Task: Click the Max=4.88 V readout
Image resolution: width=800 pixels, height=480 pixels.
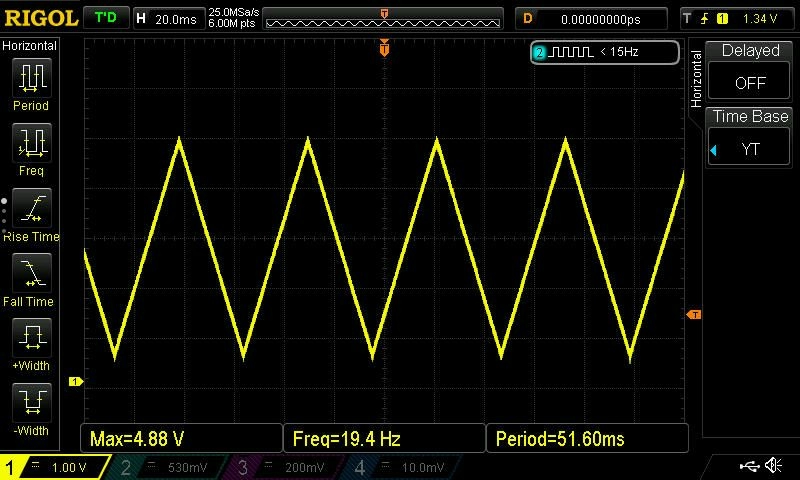Action: (x=181, y=438)
